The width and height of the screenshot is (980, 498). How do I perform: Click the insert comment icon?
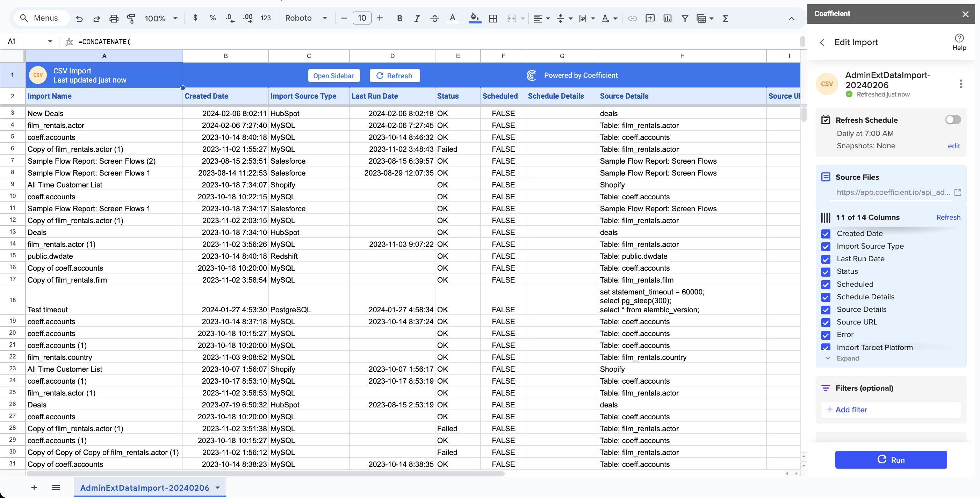coord(650,18)
